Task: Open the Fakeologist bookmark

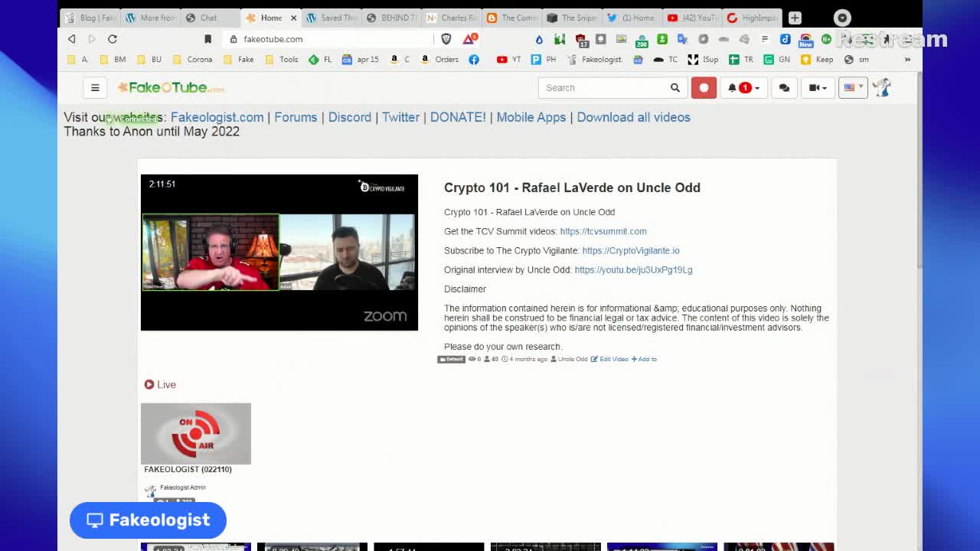Action: pyautogui.click(x=594, y=59)
